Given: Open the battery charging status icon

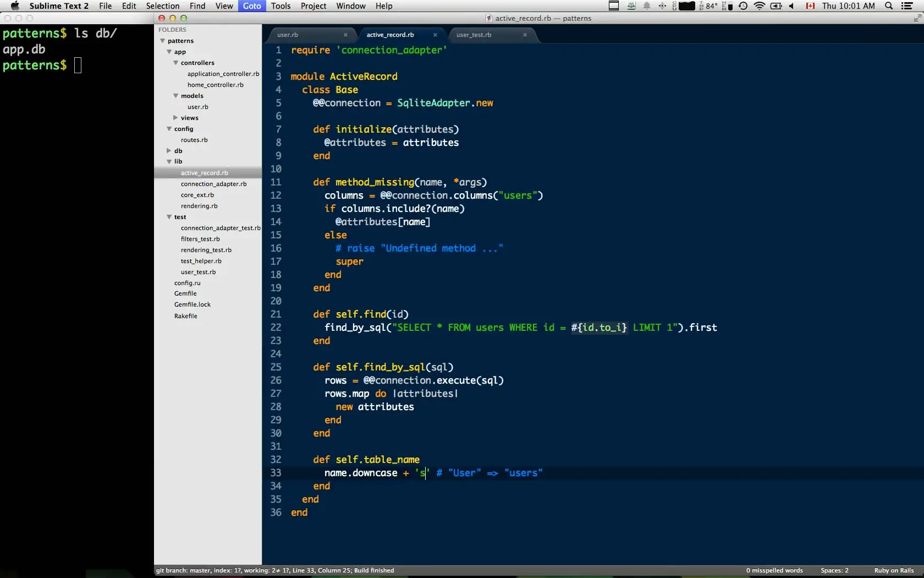Looking at the screenshot, I should [776, 6].
